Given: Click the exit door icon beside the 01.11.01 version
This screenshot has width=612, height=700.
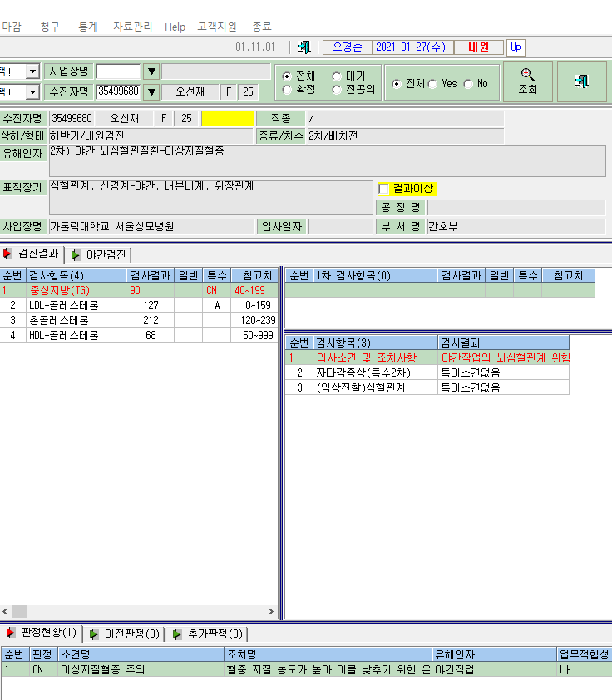Looking at the screenshot, I should click(304, 47).
